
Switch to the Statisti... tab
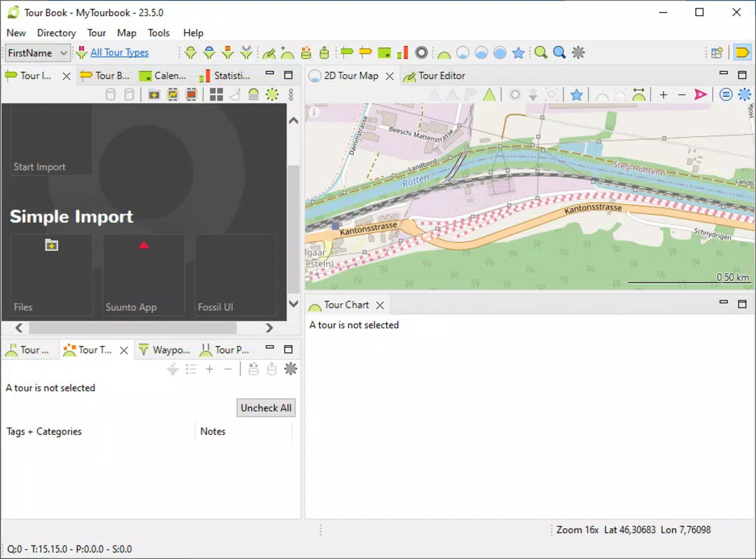[x=225, y=75]
